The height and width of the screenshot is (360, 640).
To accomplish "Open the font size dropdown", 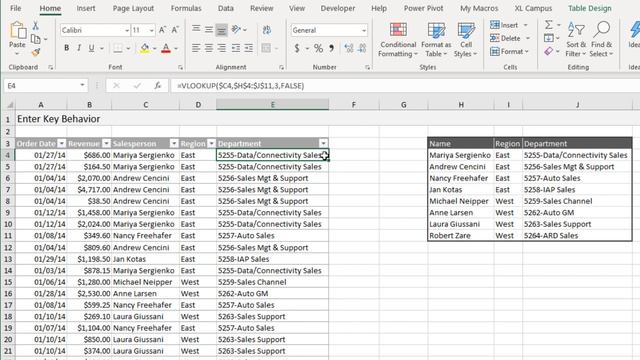I will tap(151, 30).
